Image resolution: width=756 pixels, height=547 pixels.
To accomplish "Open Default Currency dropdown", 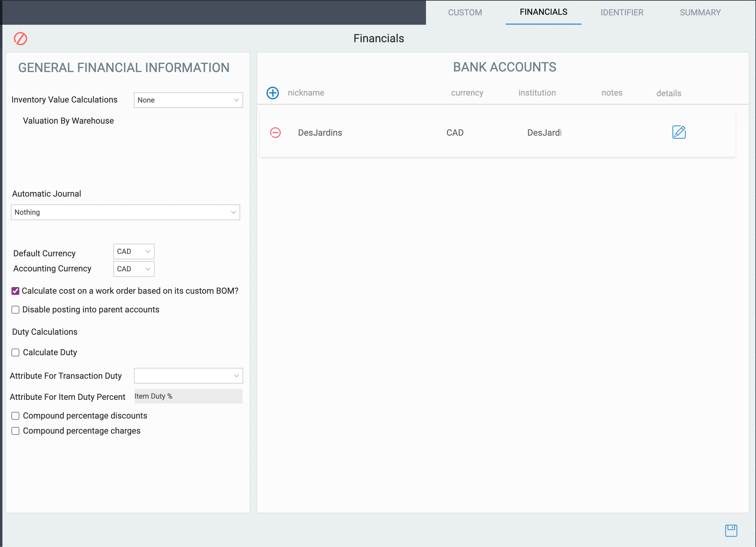I will click(x=134, y=251).
